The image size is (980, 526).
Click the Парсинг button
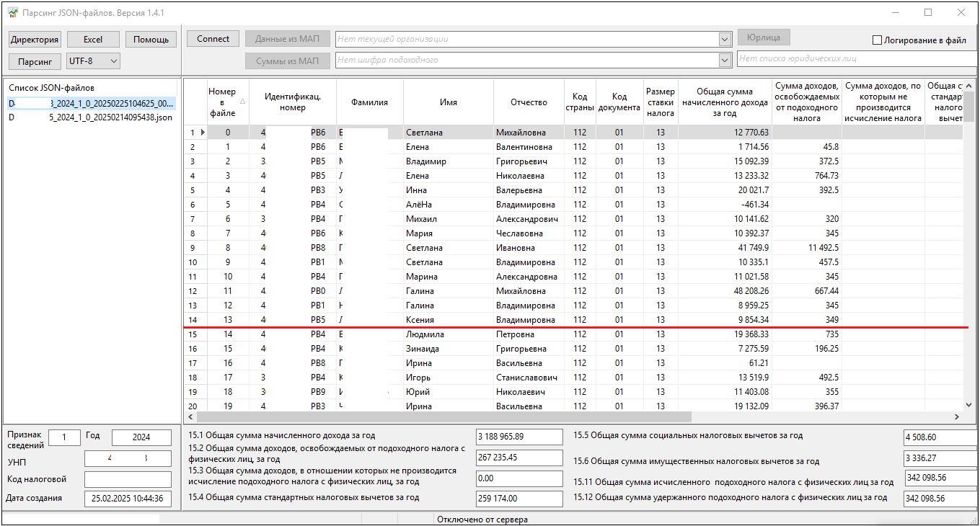35,62
